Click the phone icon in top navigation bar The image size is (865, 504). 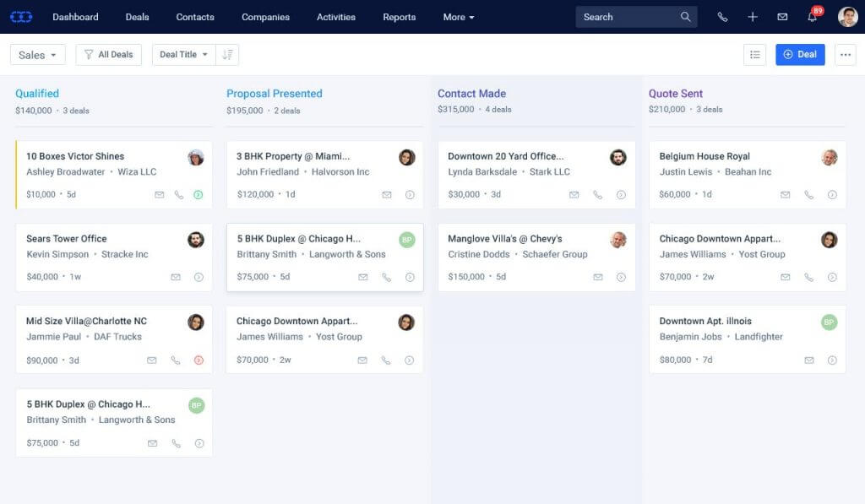click(722, 17)
